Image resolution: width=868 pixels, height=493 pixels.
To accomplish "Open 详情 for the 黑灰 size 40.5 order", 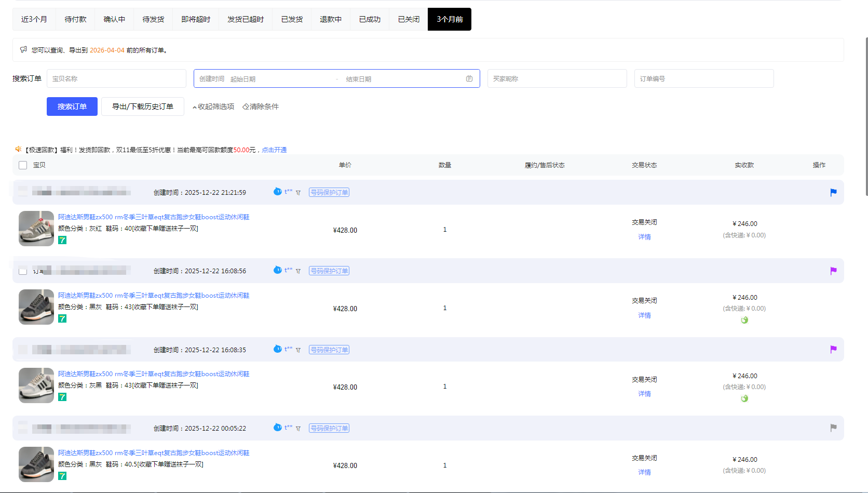I will 644,472.
